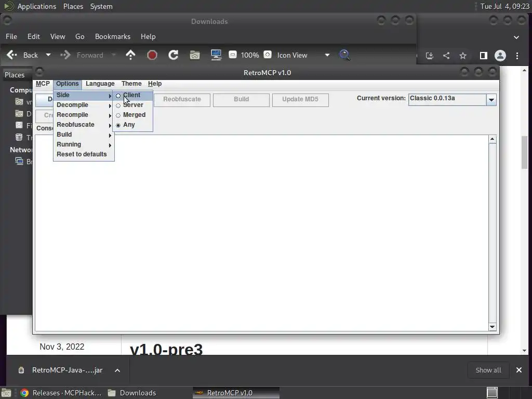Expand the Build options submenu

tap(84, 135)
